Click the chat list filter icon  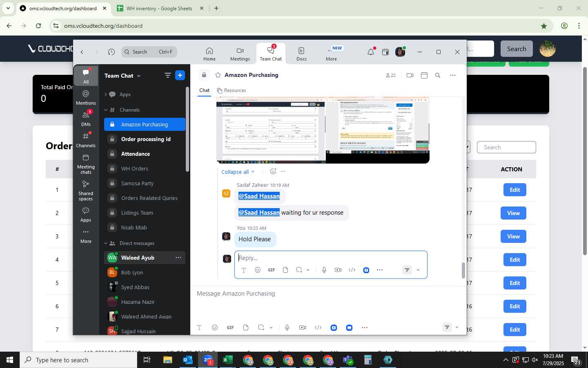pyautogui.click(x=167, y=75)
